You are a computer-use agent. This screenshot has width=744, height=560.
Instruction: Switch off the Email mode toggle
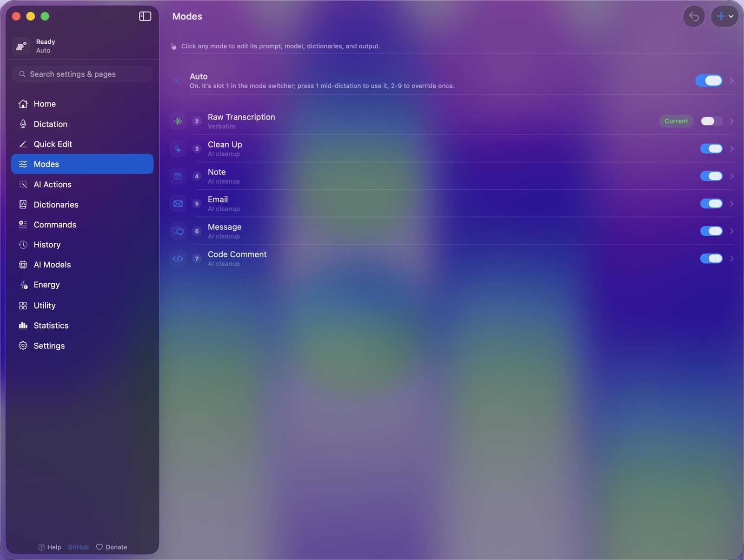(711, 204)
